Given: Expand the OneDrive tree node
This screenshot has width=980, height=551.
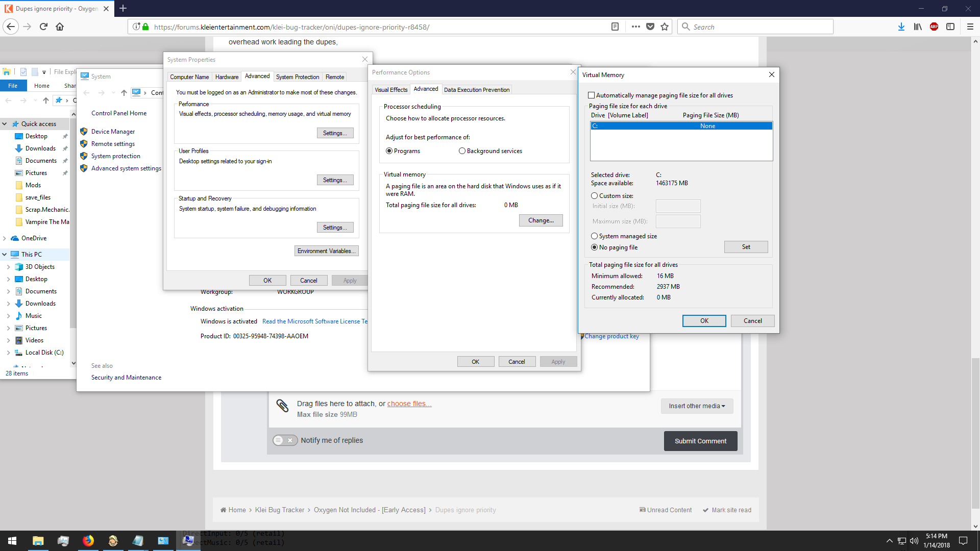Looking at the screenshot, I should point(5,238).
